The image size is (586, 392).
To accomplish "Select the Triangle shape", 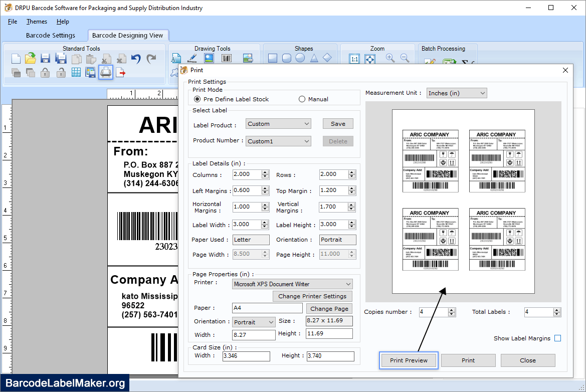I will (314, 58).
